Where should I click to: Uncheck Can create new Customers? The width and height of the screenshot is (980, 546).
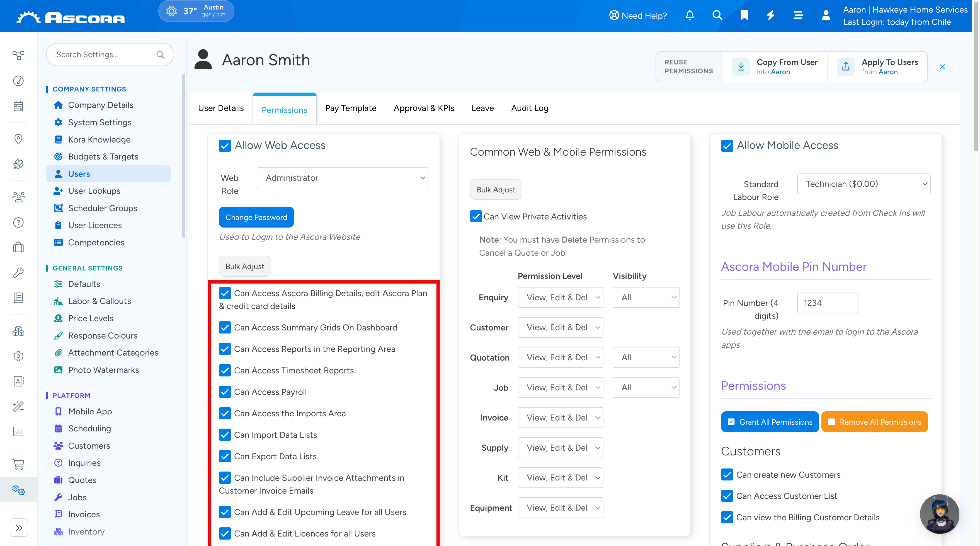[x=727, y=475]
